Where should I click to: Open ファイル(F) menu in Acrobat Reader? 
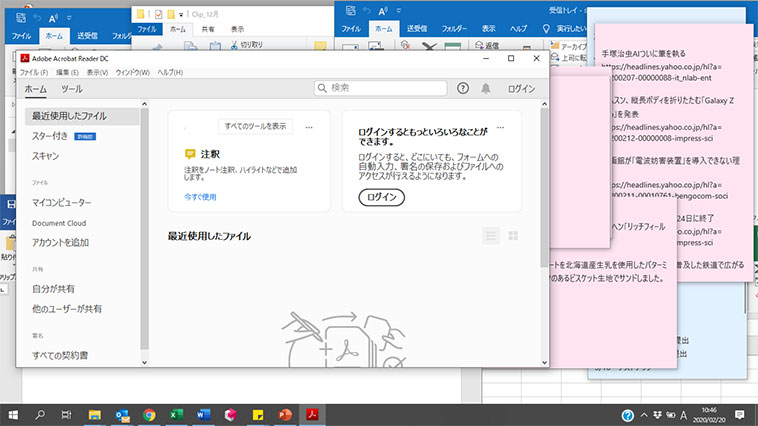coord(33,73)
